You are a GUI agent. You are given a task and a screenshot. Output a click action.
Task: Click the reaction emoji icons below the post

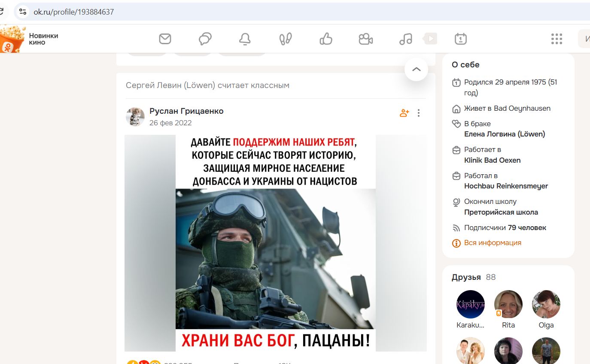click(144, 362)
